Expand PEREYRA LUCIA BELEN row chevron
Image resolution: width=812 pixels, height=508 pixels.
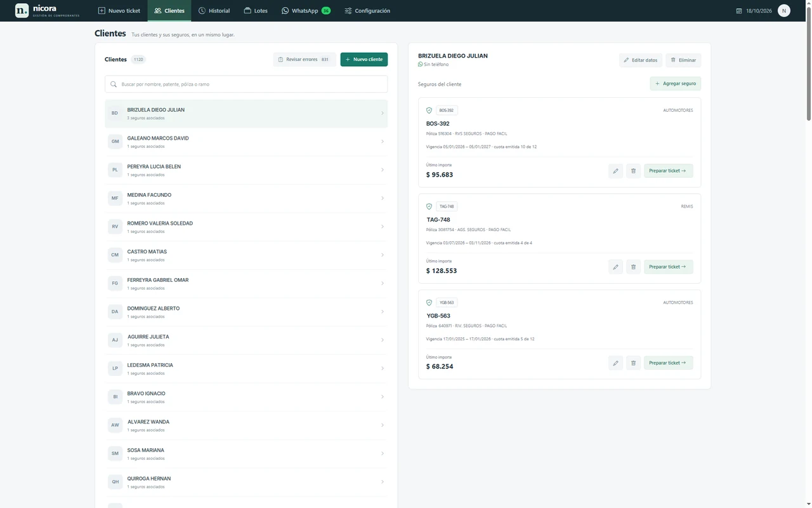(x=382, y=170)
